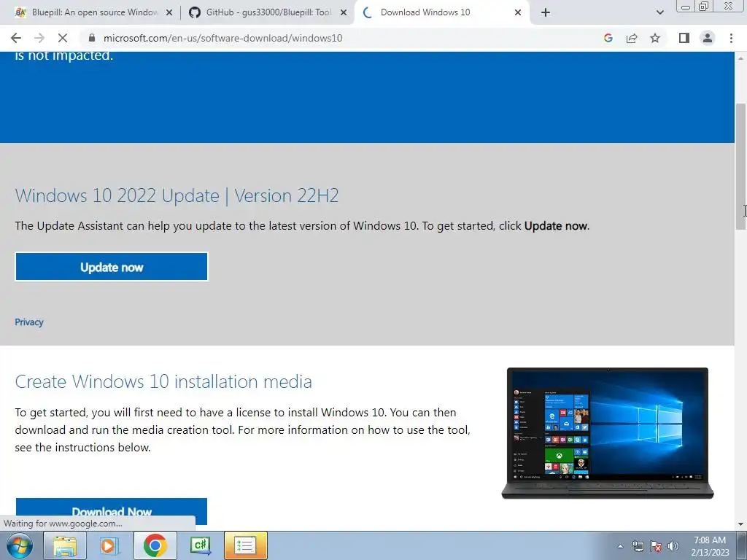This screenshot has width=747, height=560.
Task: Click the network tray icon
Action: pyautogui.click(x=638, y=546)
